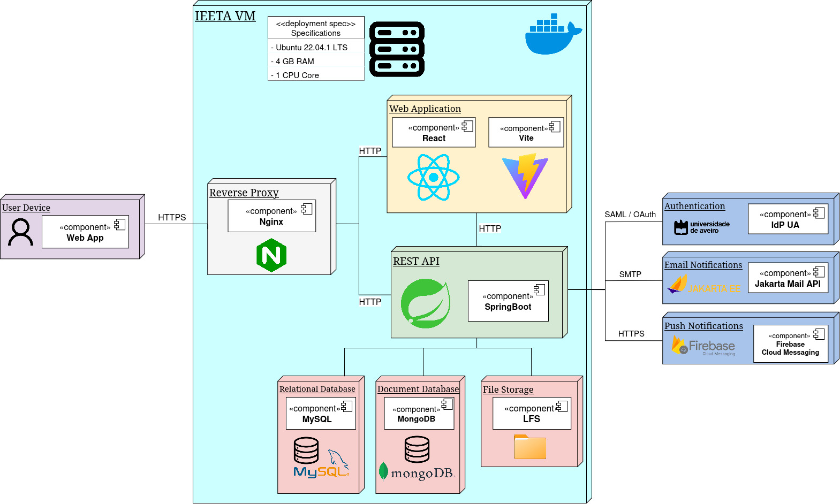Click the Docker whale logo
Image resolution: width=840 pixels, height=504 pixels.
pos(551,35)
